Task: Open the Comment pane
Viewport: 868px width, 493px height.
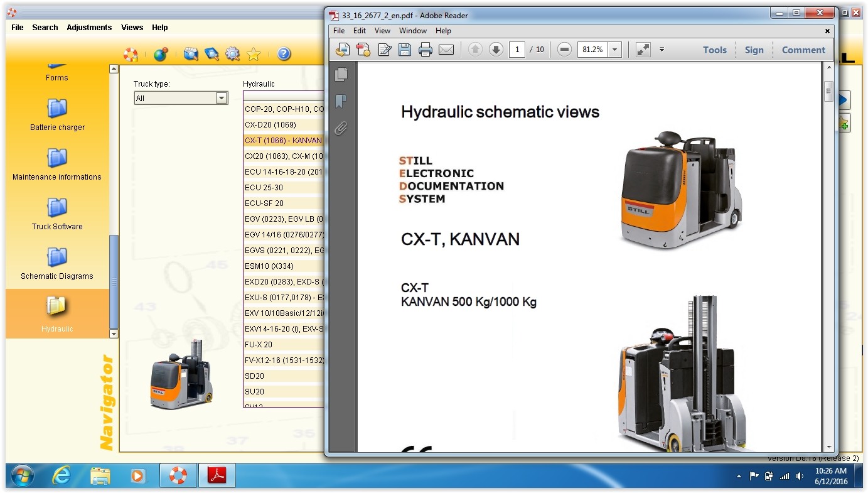Action: [x=803, y=50]
